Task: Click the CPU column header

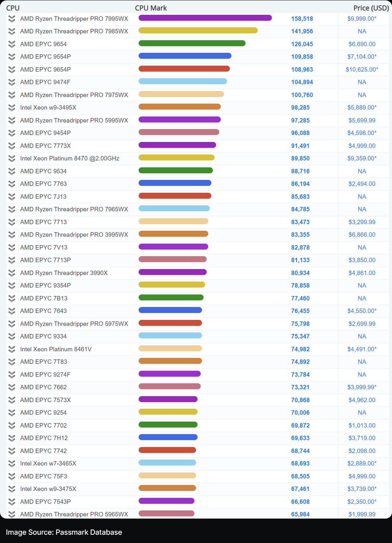Action: click(13, 8)
